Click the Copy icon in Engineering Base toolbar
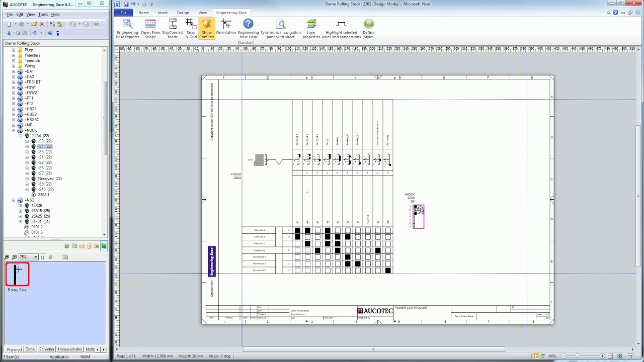This screenshot has height=362, width=644. pyautogui.click(x=17, y=33)
